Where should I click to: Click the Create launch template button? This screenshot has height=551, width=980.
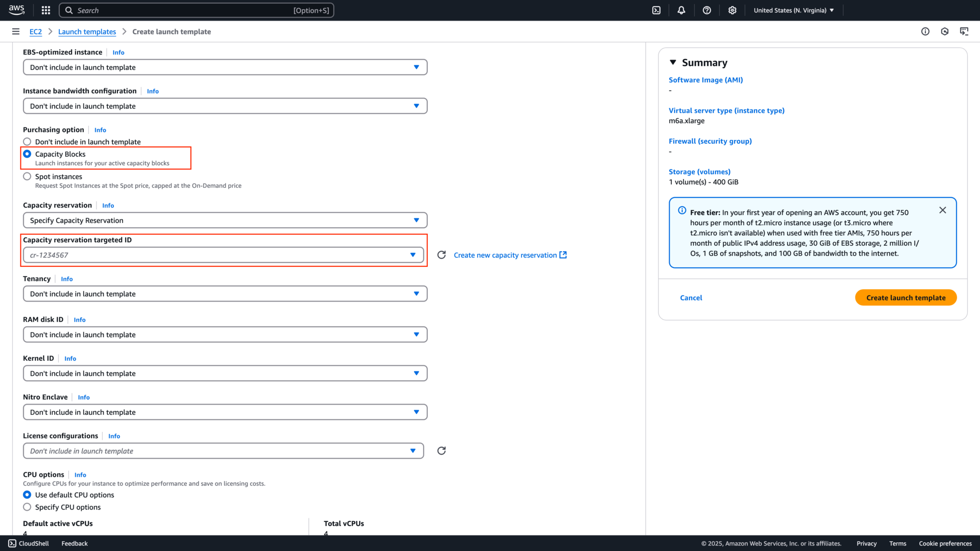point(906,297)
